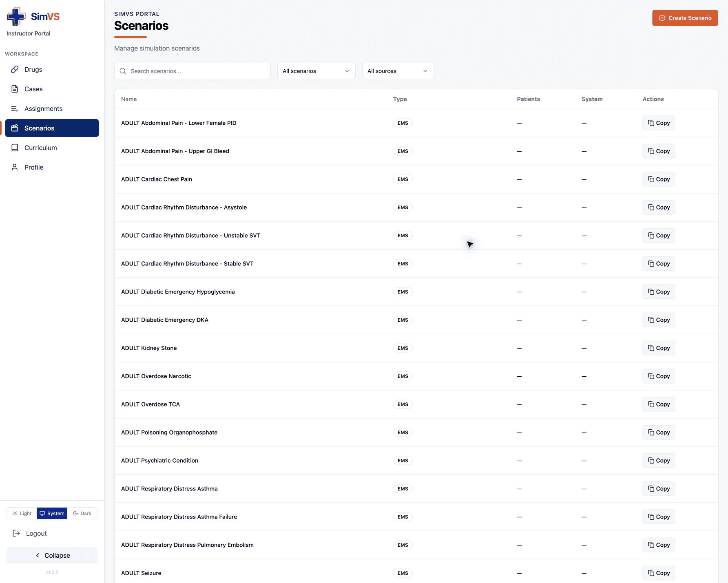Screen dimensions: 728x583
Task: Copy the Unstable SVT scenario
Action: [659, 236]
